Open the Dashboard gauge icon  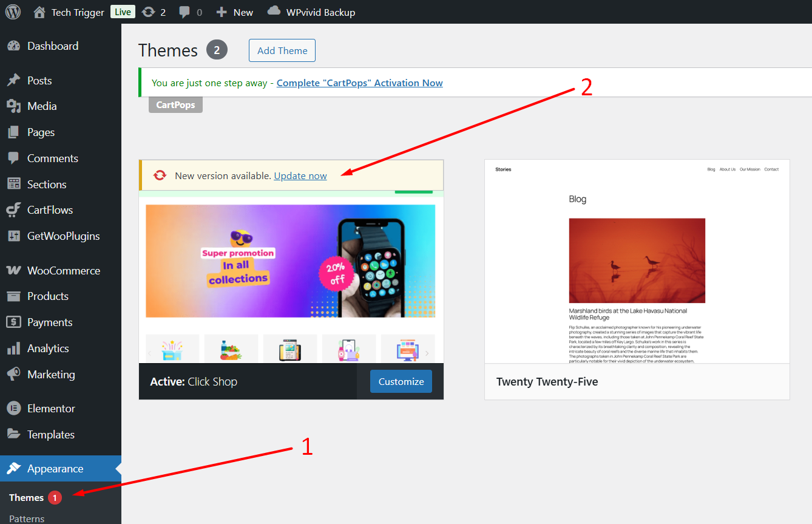13,46
